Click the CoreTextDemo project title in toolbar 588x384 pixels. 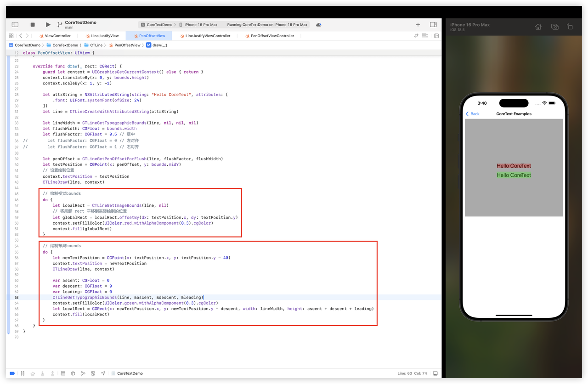(81, 23)
